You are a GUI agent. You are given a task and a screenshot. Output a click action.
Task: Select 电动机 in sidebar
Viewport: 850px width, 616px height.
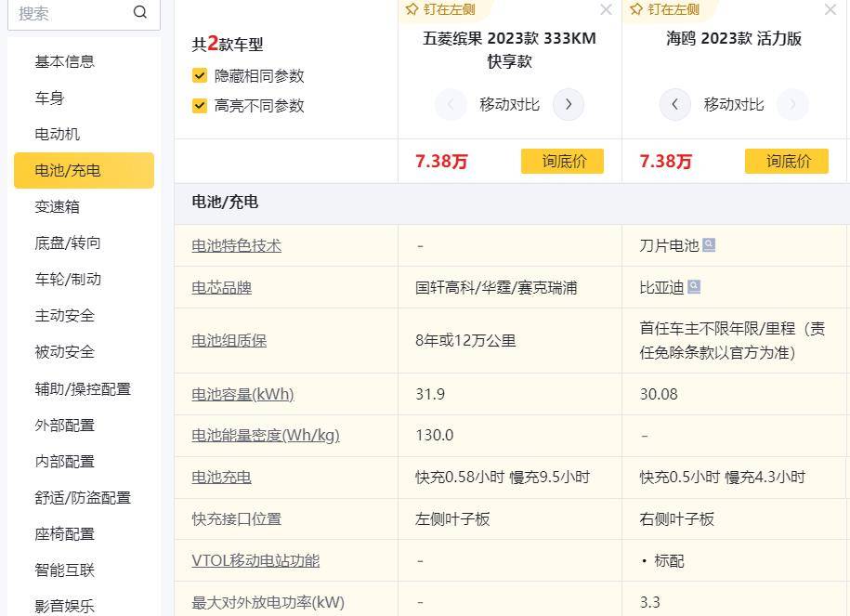[57, 134]
